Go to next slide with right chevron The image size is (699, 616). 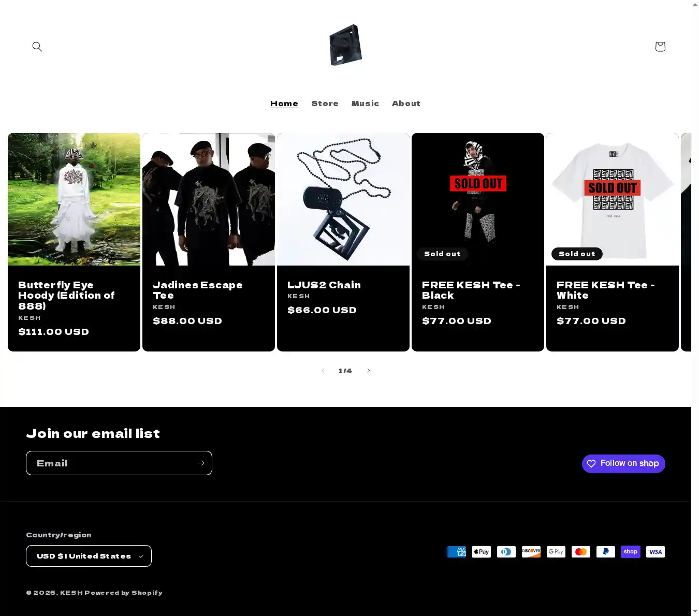[x=369, y=371]
